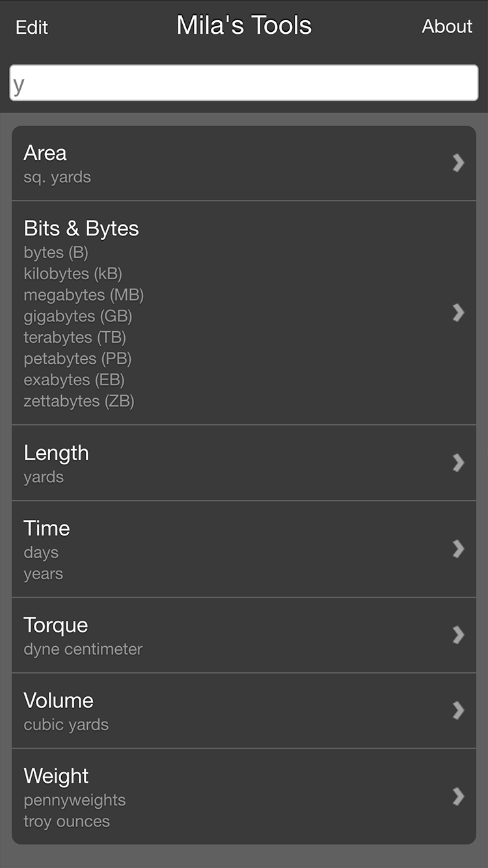The width and height of the screenshot is (488, 868).
Task: Tap the chevron arrow beside Bits & Bytes
Action: point(459,312)
